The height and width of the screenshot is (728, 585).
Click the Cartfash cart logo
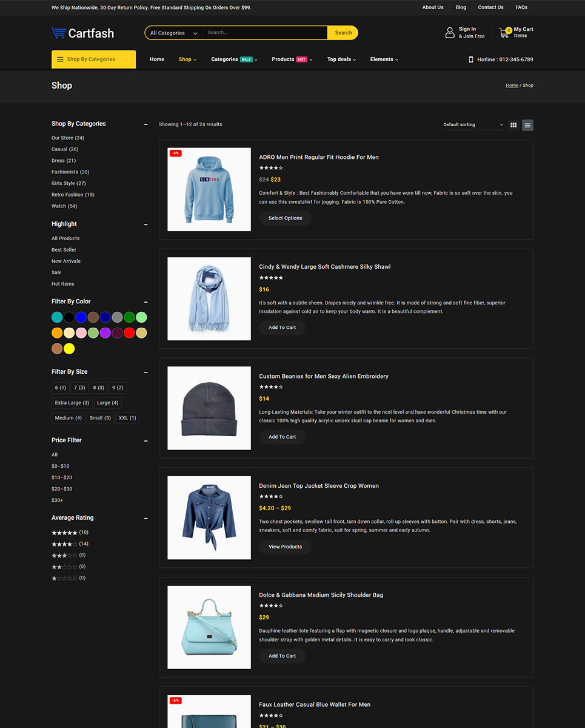pyautogui.click(x=59, y=33)
